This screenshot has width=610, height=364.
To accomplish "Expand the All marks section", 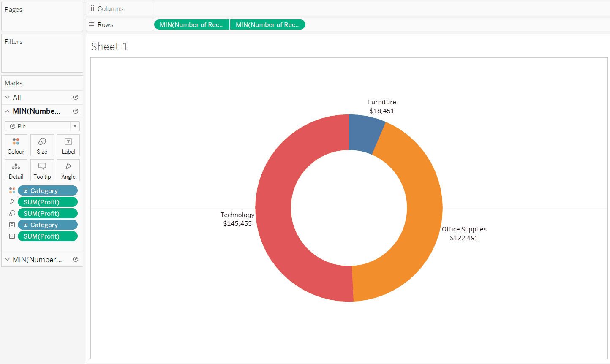I will tap(7, 97).
